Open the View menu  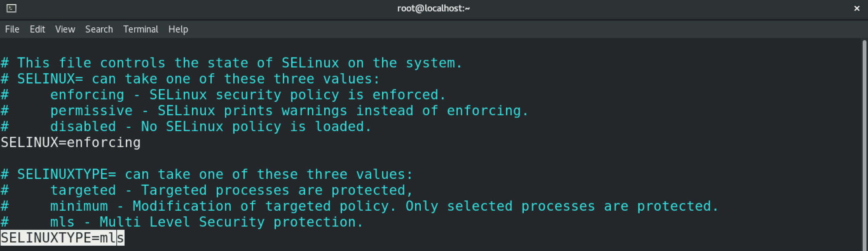(65, 29)
